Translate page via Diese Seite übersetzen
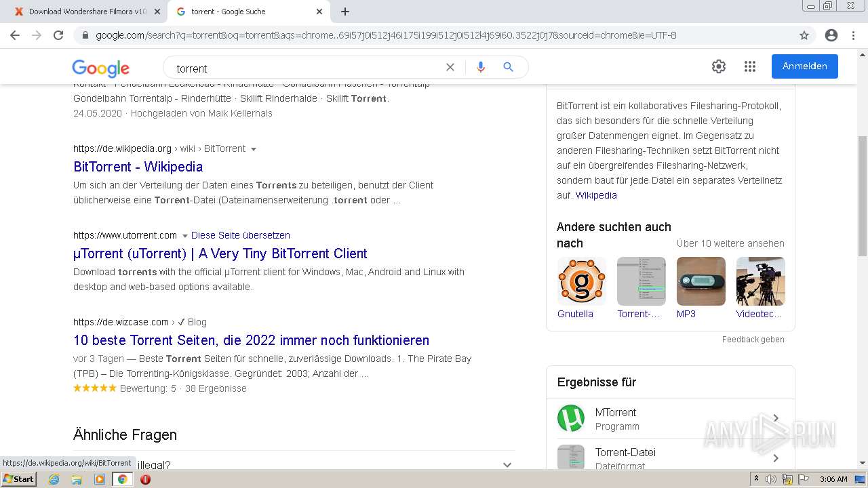Image resolution: width=868 pixels, height=488 pixels. click(241, 235)
